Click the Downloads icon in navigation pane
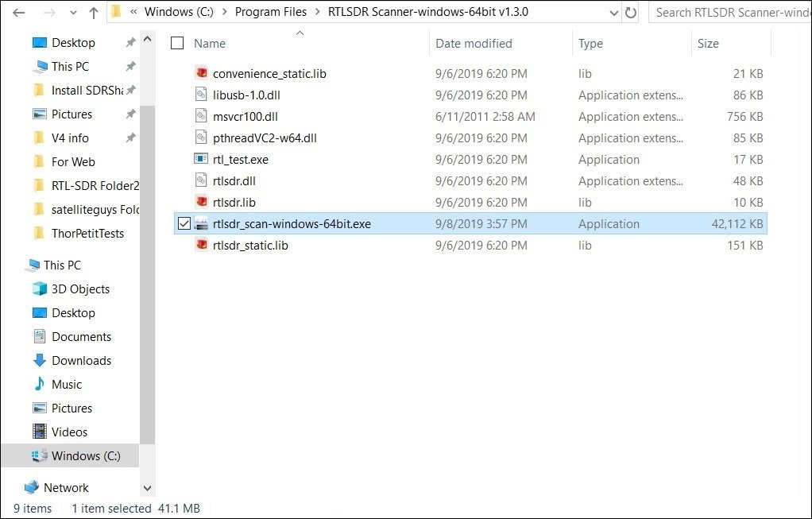Screen dimensions: 812x519 tap(40, 360)
